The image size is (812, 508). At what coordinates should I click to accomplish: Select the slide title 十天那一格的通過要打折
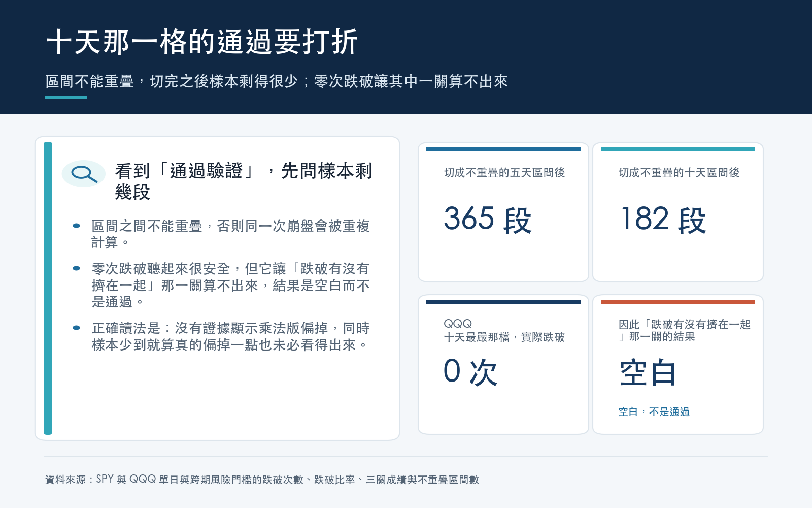point(202,42)
